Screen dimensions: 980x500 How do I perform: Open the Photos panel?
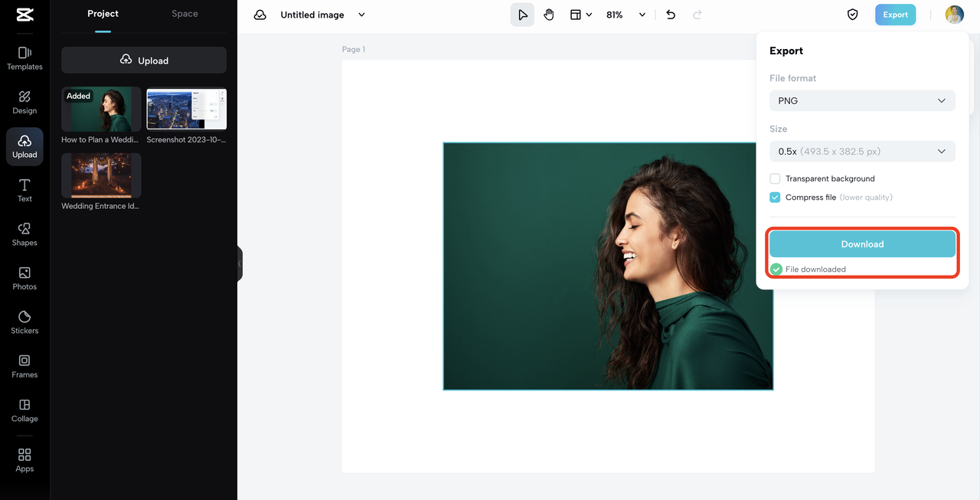click(24, 278)
